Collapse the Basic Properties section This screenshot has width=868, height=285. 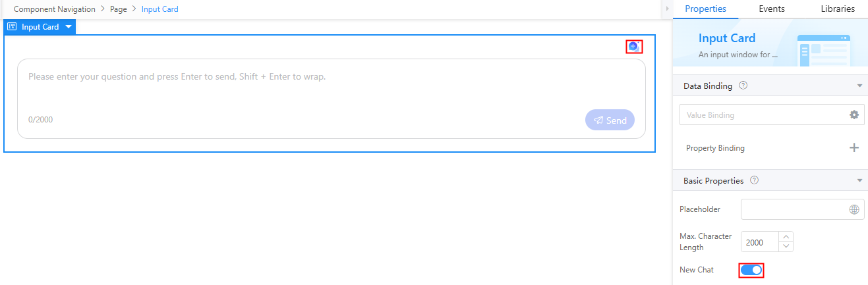point(859,180)
